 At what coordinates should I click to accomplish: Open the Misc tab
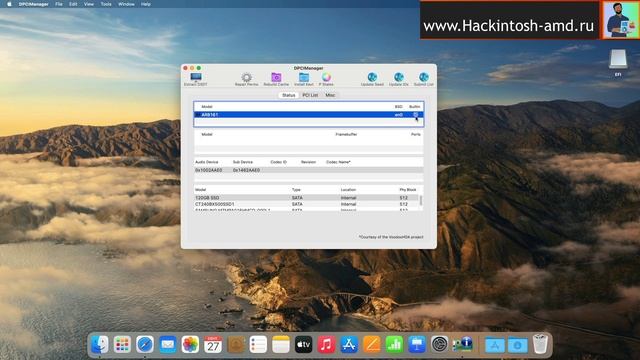[x=330, y=95]
